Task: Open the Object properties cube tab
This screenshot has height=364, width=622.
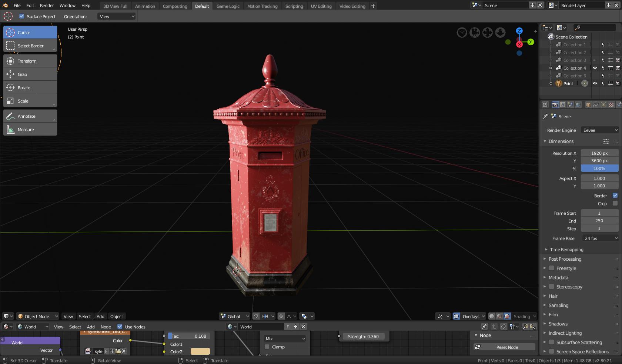Action: [588, 105]
